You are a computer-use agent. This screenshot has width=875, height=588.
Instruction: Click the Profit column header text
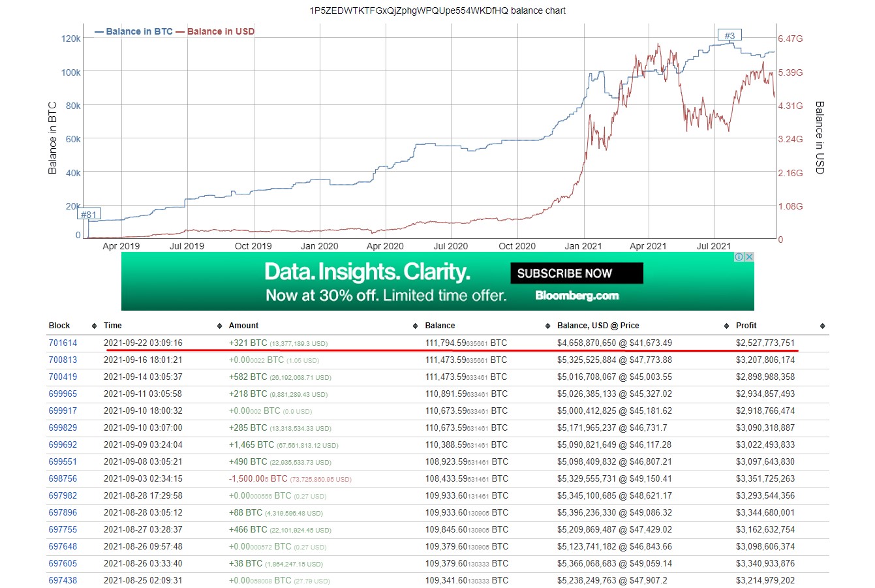coord(746,326)
